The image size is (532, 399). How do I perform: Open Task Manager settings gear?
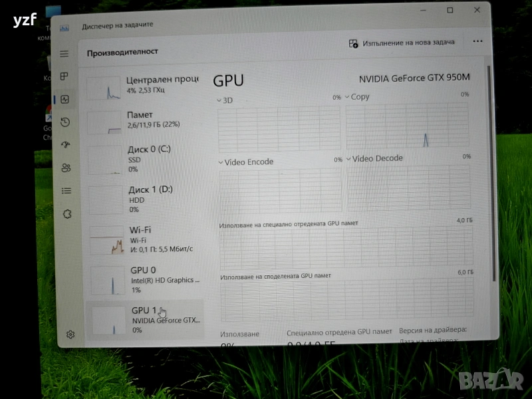70,334
